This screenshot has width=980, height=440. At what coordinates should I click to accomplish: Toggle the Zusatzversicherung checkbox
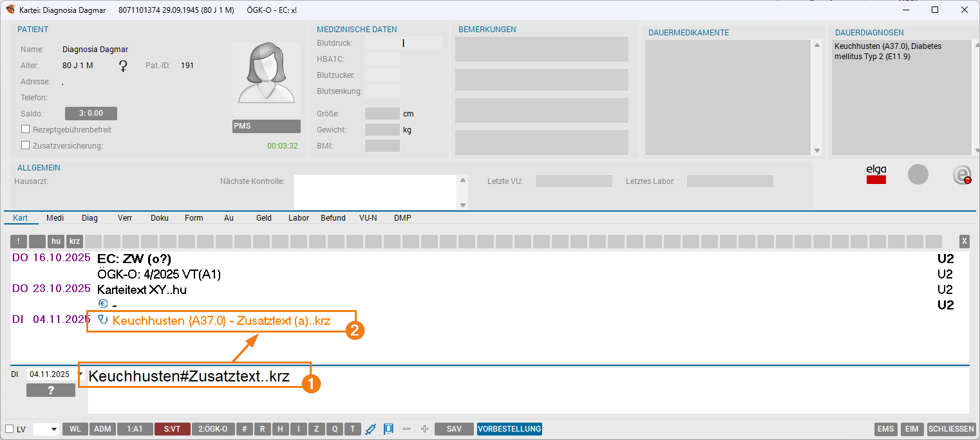[26, 145]
